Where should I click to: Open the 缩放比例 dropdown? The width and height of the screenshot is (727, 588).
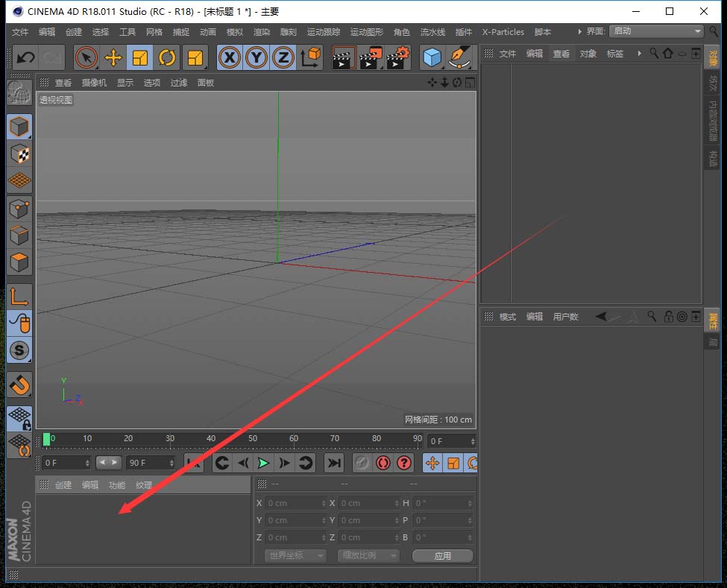[368, 555]
